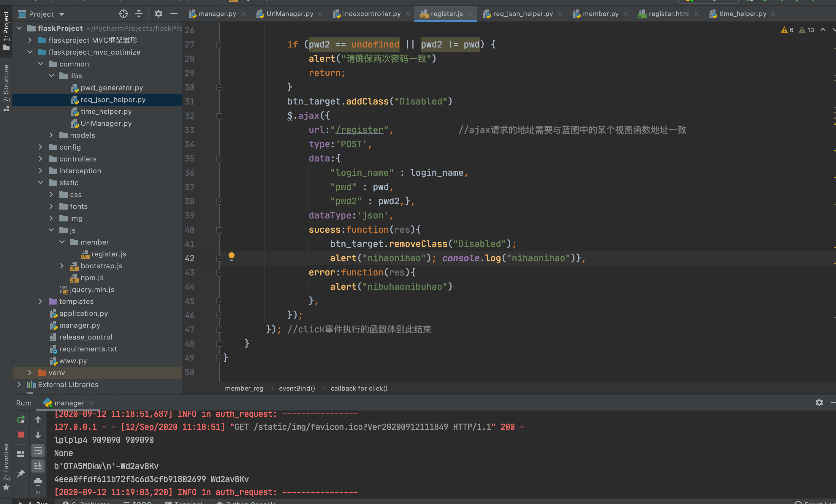Collapse the flaskproject_mvc_optimize folder
The width and height of the screenshot is (836, 504).
click(x=30, y=52)
